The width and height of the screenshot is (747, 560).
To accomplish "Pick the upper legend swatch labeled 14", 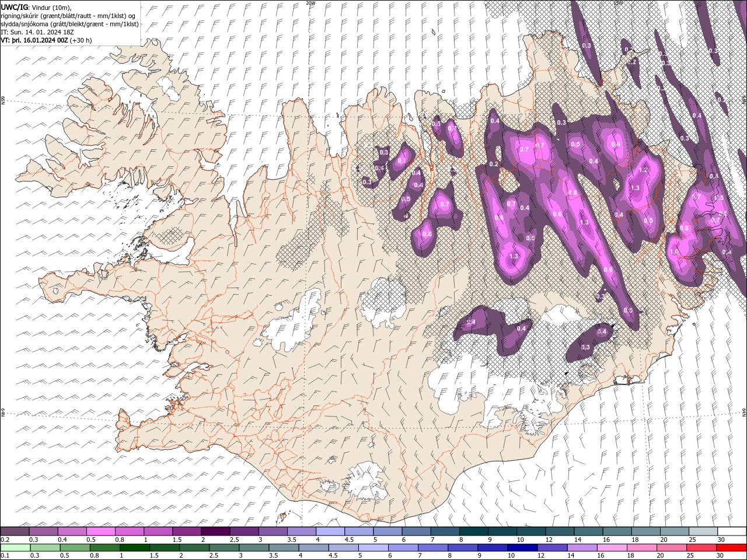I will [x=589, y=531].
